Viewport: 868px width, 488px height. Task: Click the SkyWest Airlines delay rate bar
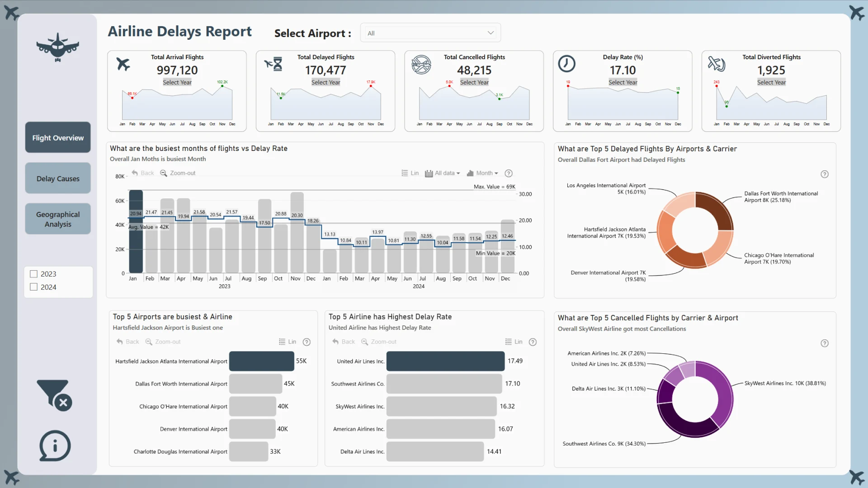(441, 406)
